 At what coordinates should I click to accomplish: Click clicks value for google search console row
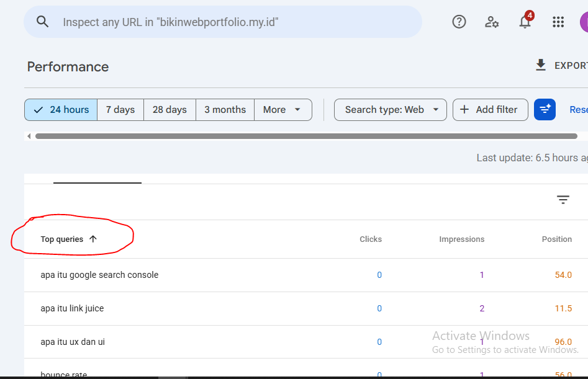(x=379, y=275)
